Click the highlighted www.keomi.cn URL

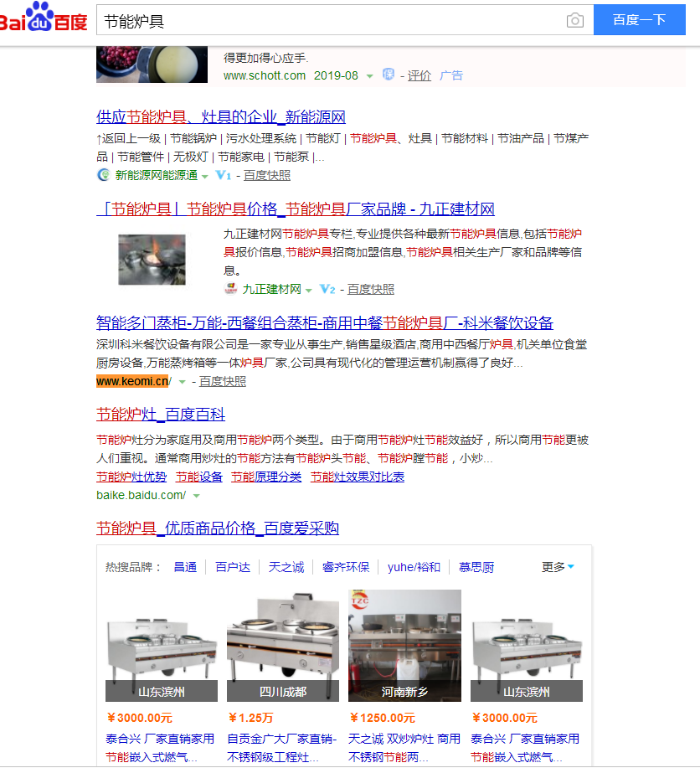pos(134,382)
